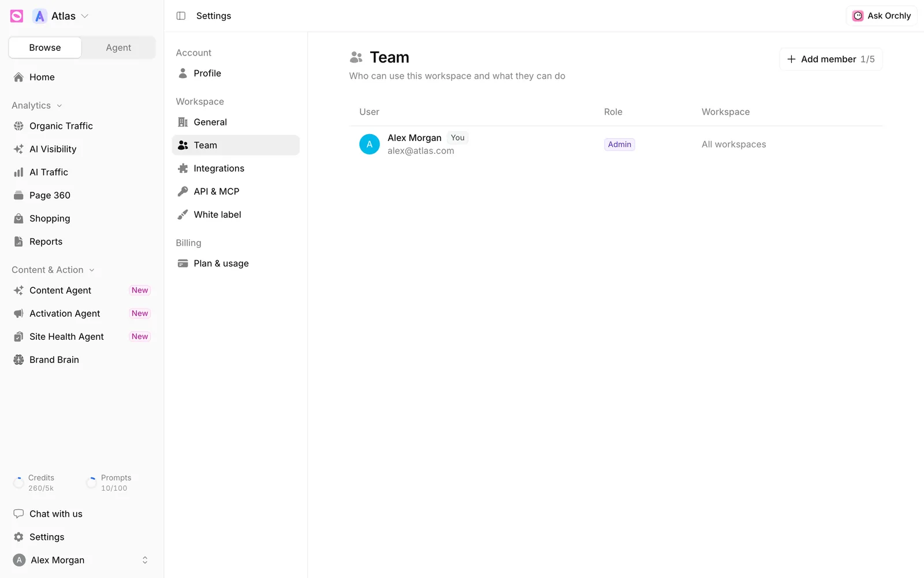The width and height of the screenshot is (924, 578).
Task: Switch to the Agent tab
Action: [118, 47]
